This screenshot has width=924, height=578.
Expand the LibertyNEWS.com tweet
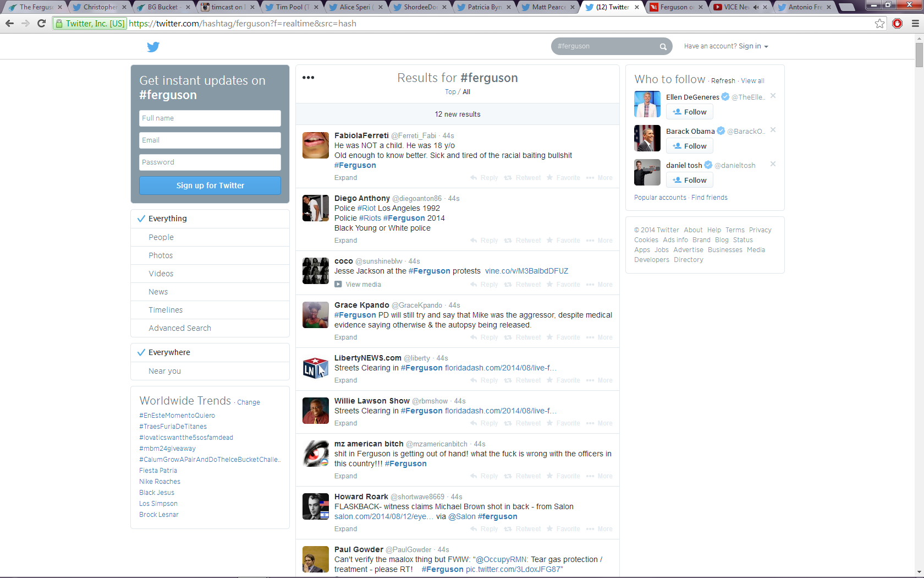click(x=345, y=380)
